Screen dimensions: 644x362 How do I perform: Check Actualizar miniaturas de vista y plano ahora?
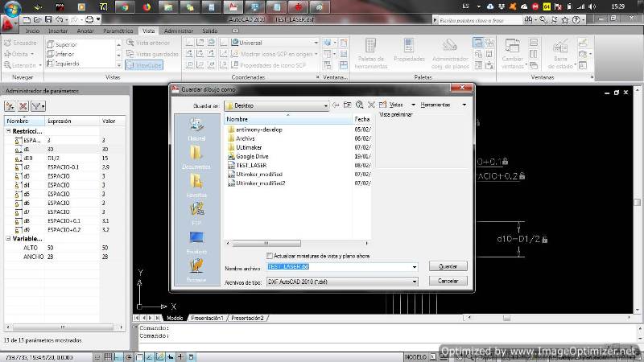270,256
